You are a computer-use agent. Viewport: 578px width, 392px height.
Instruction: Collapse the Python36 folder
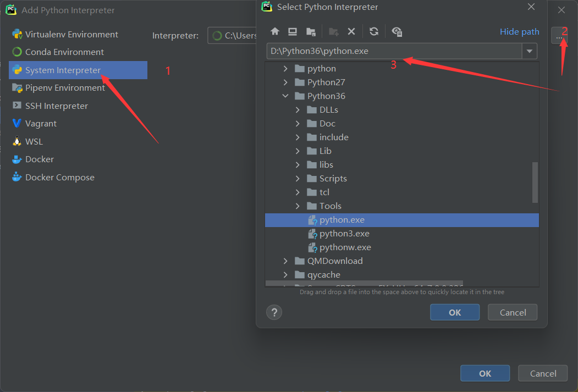285,96
